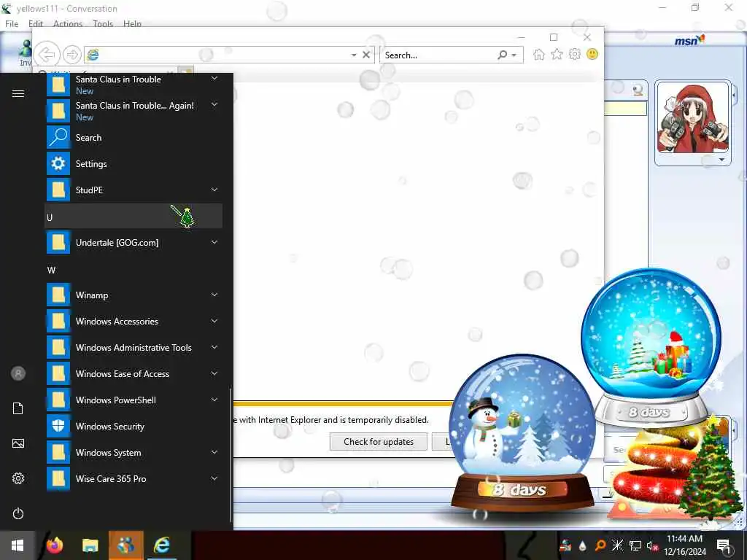747x560 pixels.
Task: Click Internet Explorer forward arrow button
Action: tap(72, 55)
